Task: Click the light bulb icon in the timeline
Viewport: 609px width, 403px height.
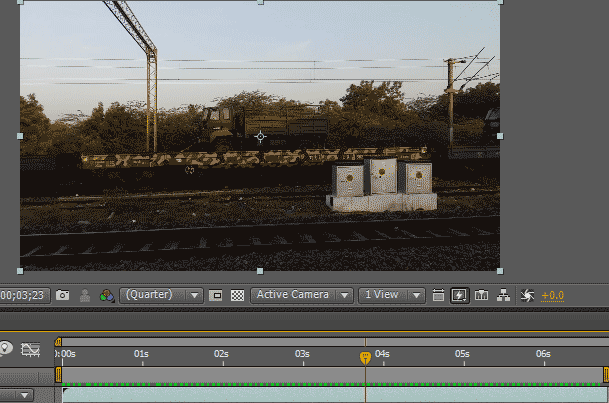Action: 5,349
